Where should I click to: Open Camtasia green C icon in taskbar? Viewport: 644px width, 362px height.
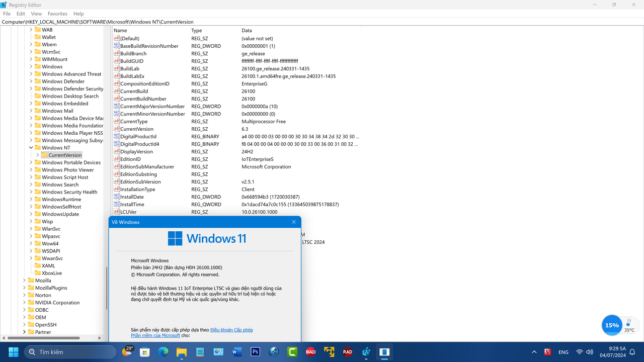coord(292,352)
